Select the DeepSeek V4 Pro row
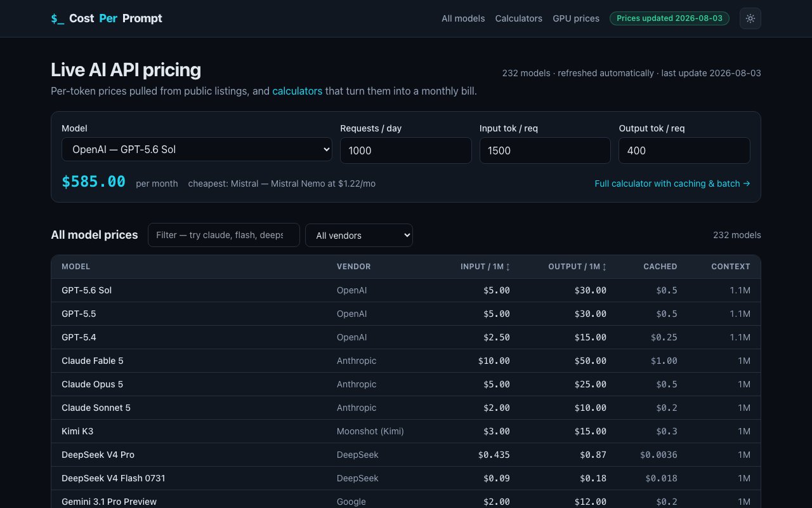The width and height of the screenshot is (812, 508). 406,455
